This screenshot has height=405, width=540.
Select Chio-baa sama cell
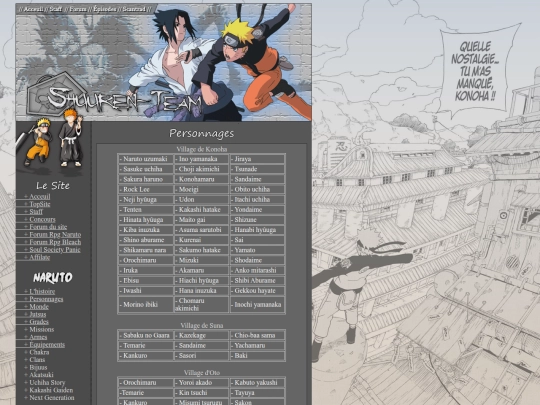[x=258, y=335]
